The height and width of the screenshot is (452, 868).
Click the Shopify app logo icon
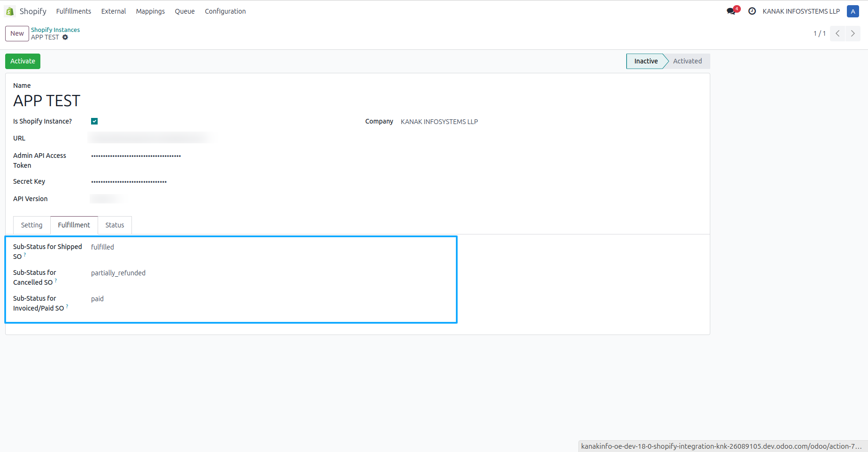click(x=10, y=11)
